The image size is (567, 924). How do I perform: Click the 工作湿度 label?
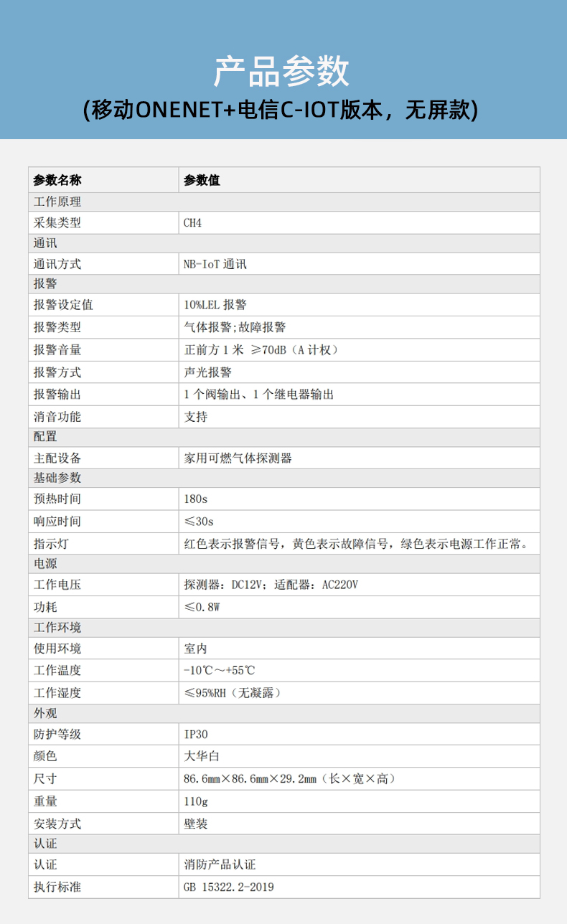click(x=57, y=692)
